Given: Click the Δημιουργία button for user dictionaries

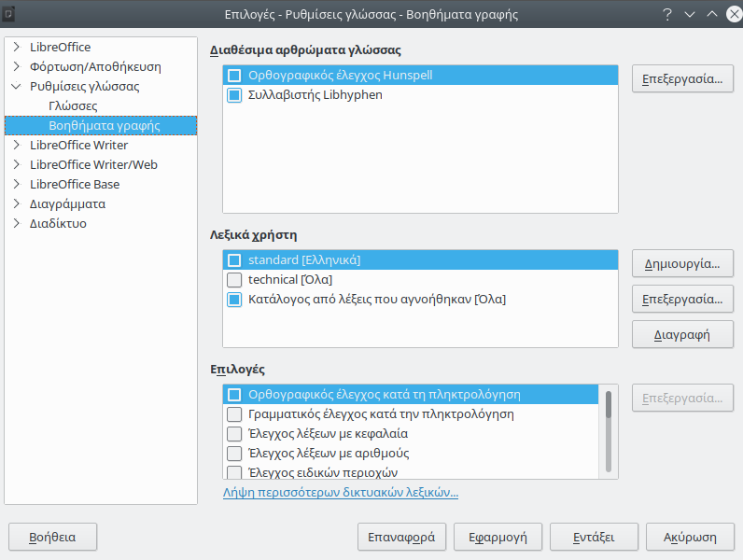Looking at the screenshot, I should [682, 263].
